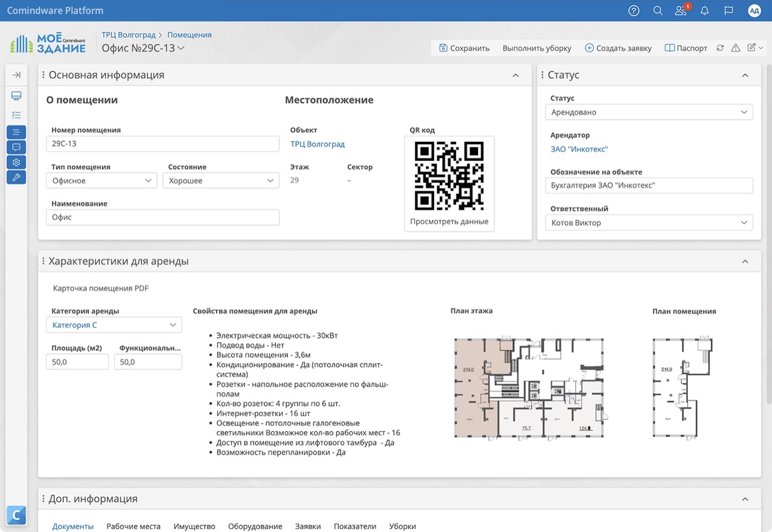
Task: Click the QR code image
Action: point(449,176)
